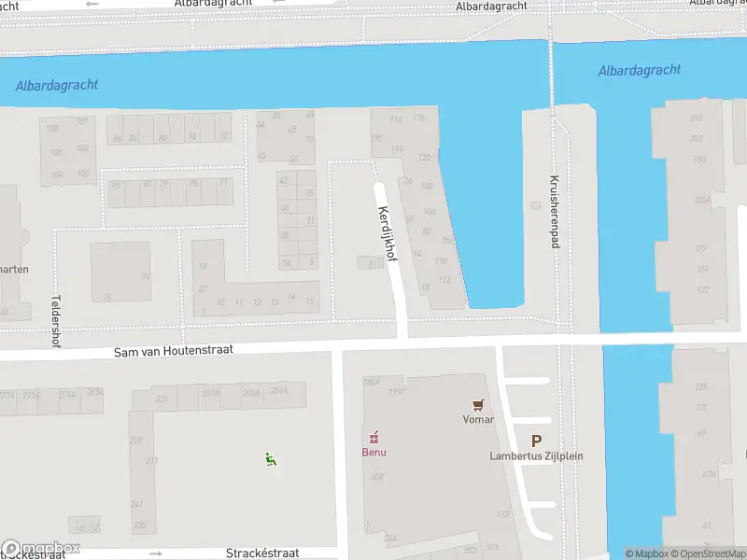Click the Lambertus Zijlplein label
Screen dimensions: 747x560
point(536,456)
